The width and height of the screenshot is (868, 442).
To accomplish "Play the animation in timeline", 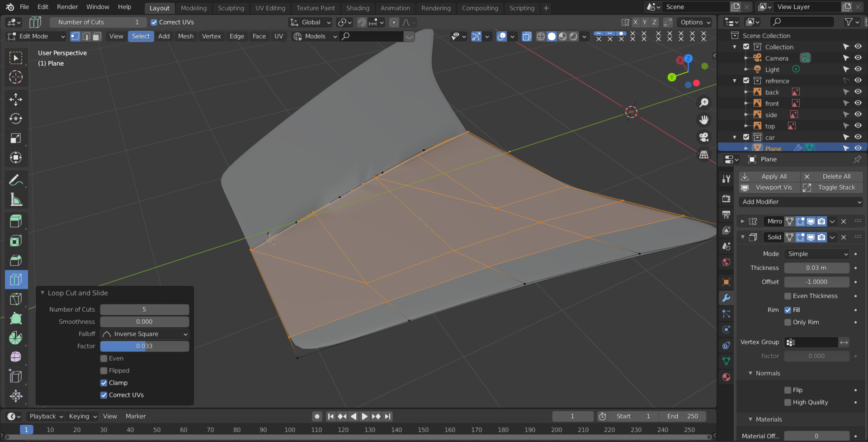I will 364,416.
